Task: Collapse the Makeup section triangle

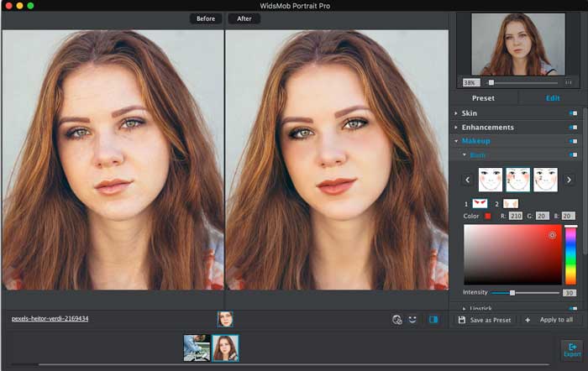Action: (456, 141)
